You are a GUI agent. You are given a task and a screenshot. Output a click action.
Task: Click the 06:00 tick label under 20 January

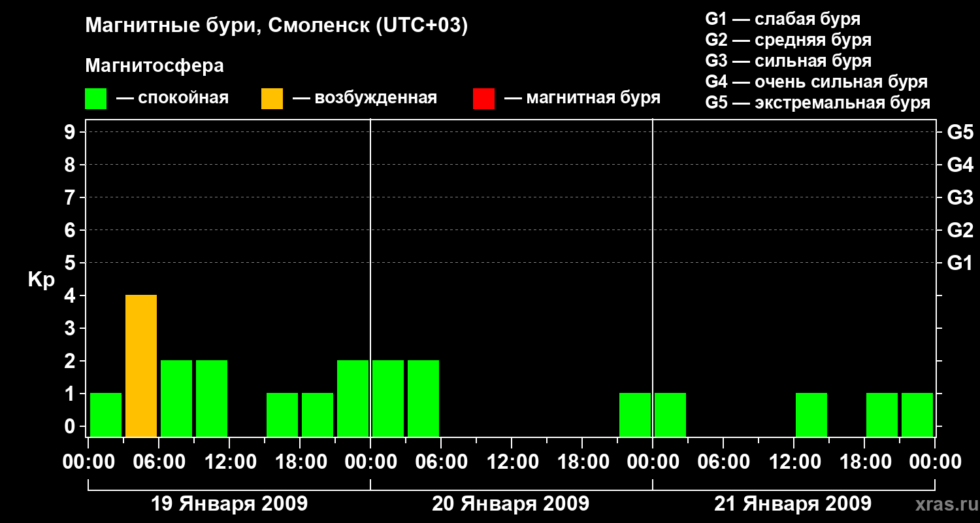point(441,462)
